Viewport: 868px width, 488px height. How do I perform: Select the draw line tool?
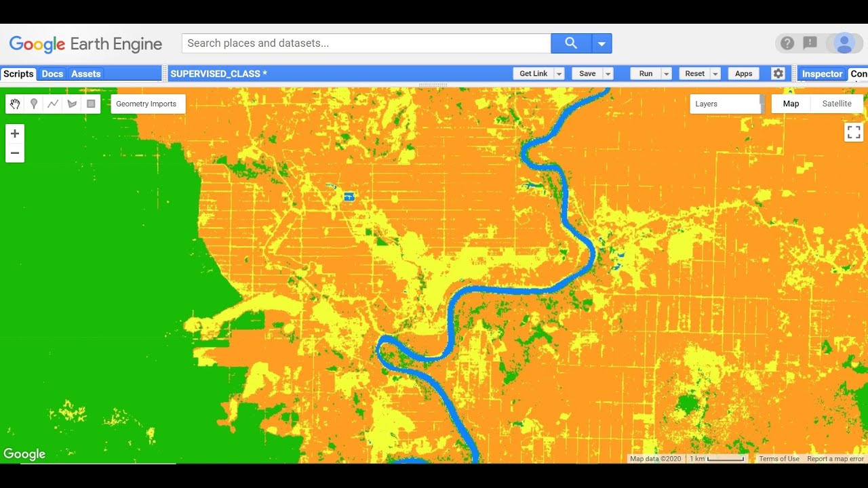53,104
